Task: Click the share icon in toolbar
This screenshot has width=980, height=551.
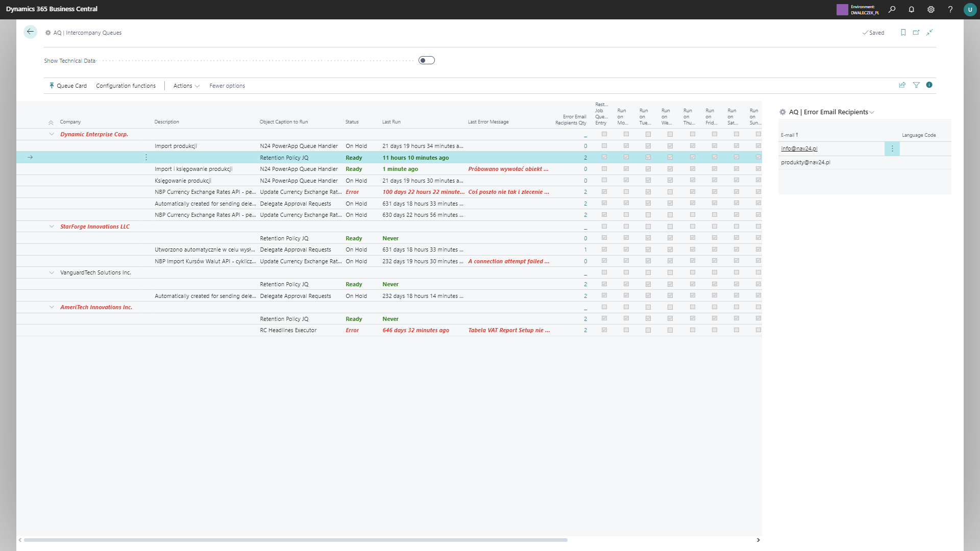Action: (902, 85)
